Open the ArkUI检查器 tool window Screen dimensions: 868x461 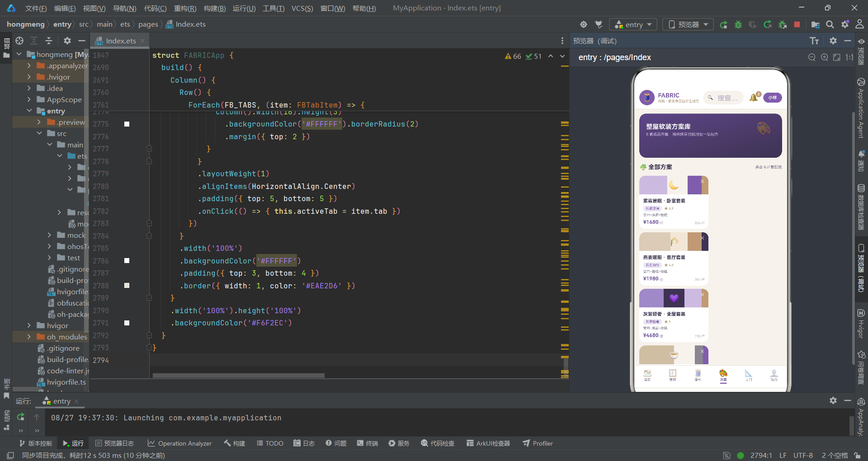click(x=488, y=443)
